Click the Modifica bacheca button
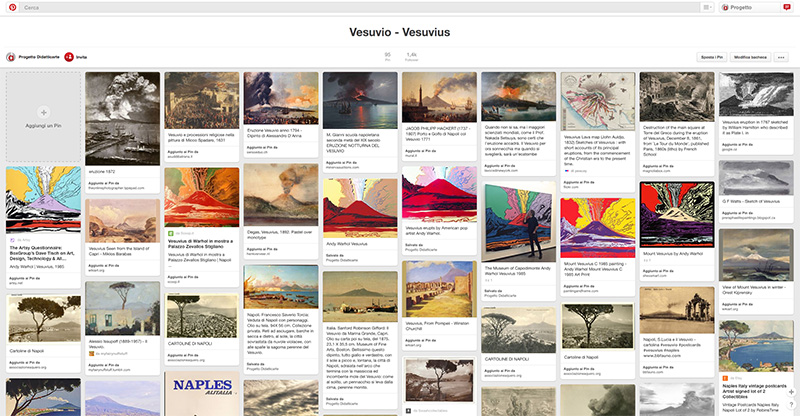This screenshot has height=416, width=800. pos(750,57)
